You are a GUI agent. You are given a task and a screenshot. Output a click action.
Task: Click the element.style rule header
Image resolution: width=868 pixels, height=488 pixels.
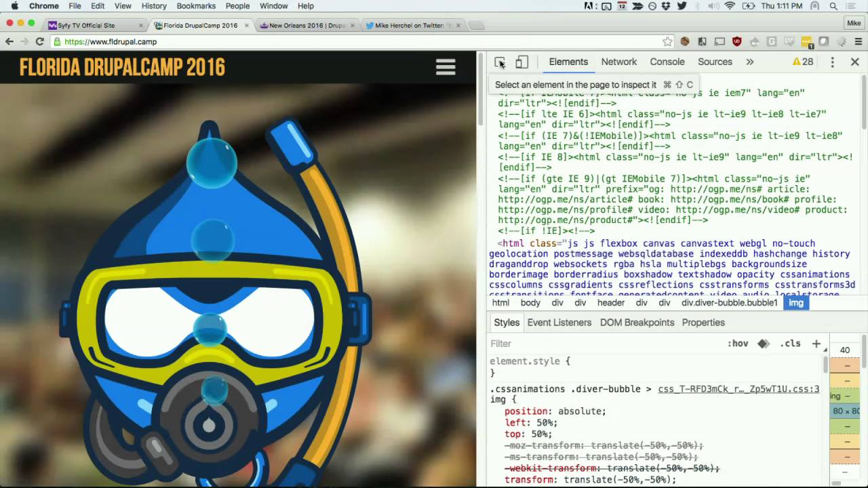click(530, 361)
